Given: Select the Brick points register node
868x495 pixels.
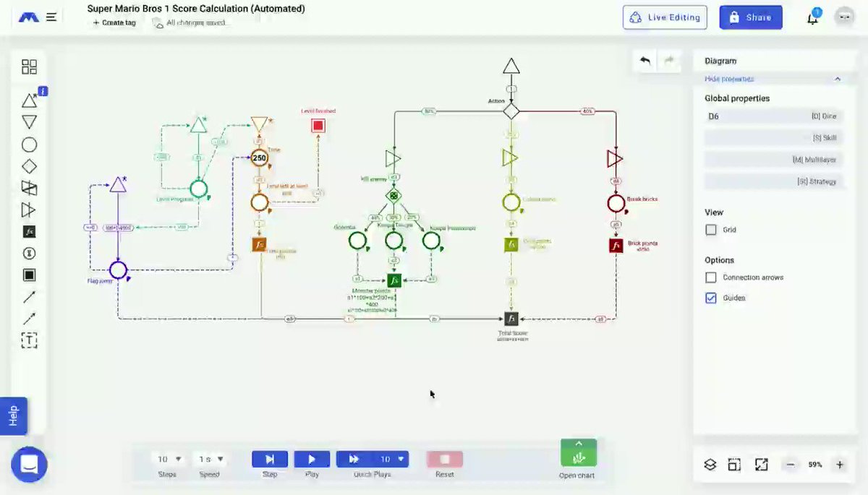Looking at the screenshot, I should pyautogui.click(x=616, y=246).
